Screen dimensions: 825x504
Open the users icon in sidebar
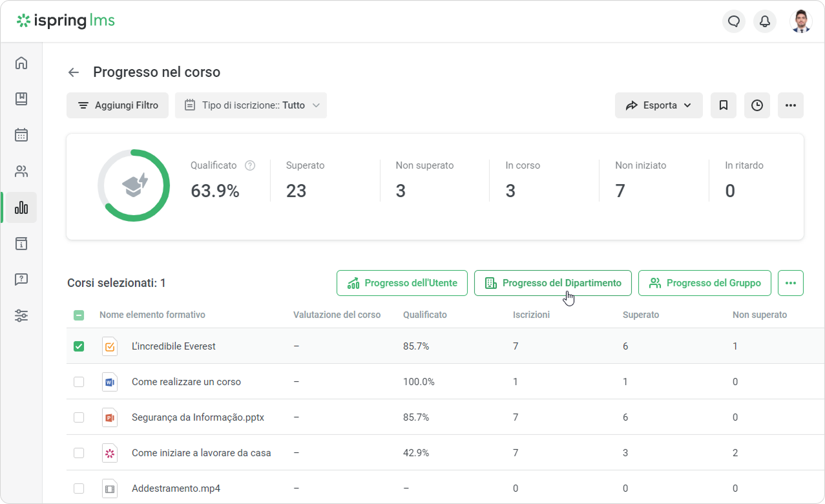(x=21, y=171)
